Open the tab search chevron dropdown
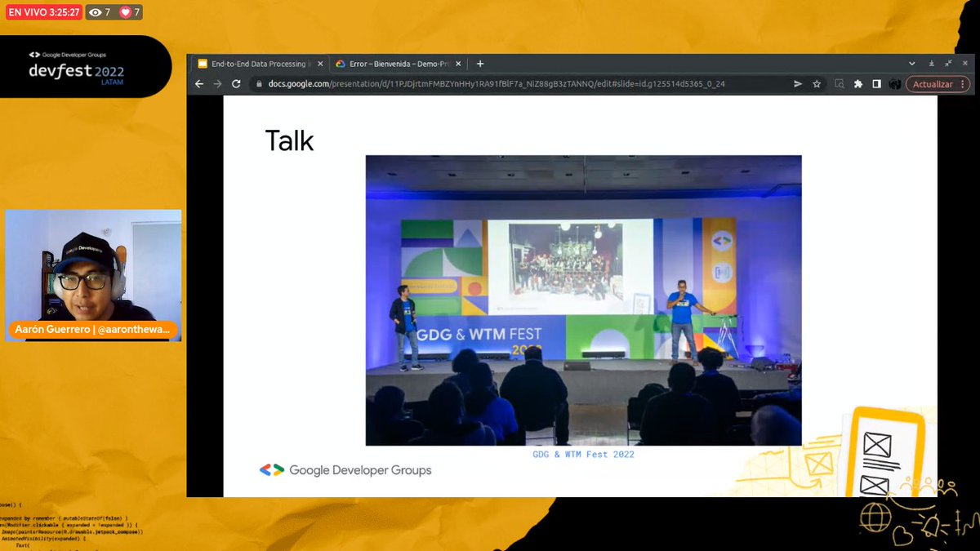This screenshot has width=980, height=551. click(912, 63)
